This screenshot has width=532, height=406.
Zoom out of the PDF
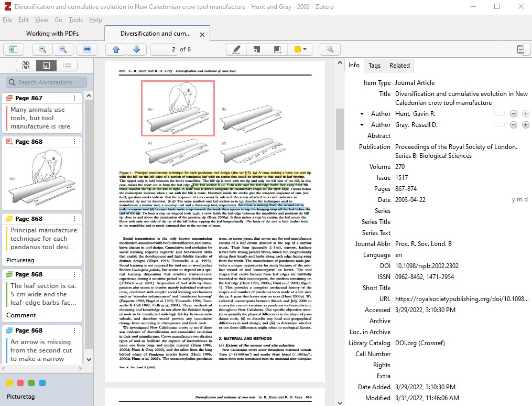point(42,49)
